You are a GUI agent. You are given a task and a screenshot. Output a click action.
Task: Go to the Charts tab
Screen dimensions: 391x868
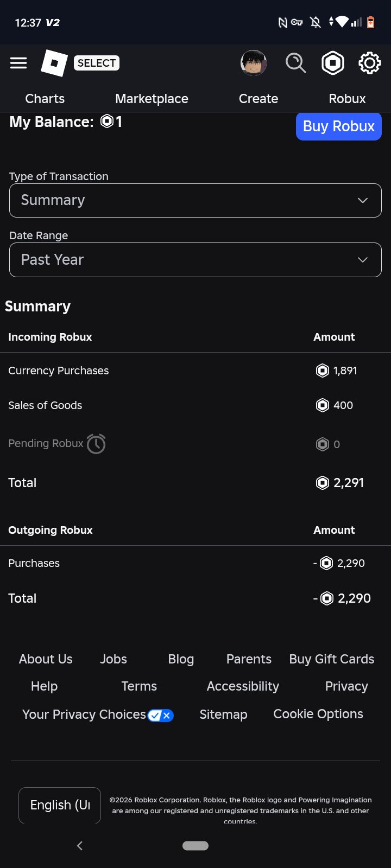[45, 99]
